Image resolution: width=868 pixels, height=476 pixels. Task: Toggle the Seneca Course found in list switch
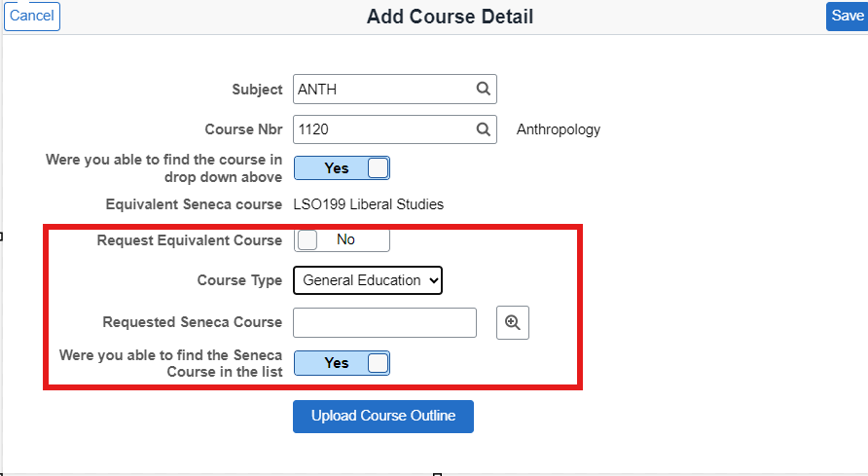[342, 363]
